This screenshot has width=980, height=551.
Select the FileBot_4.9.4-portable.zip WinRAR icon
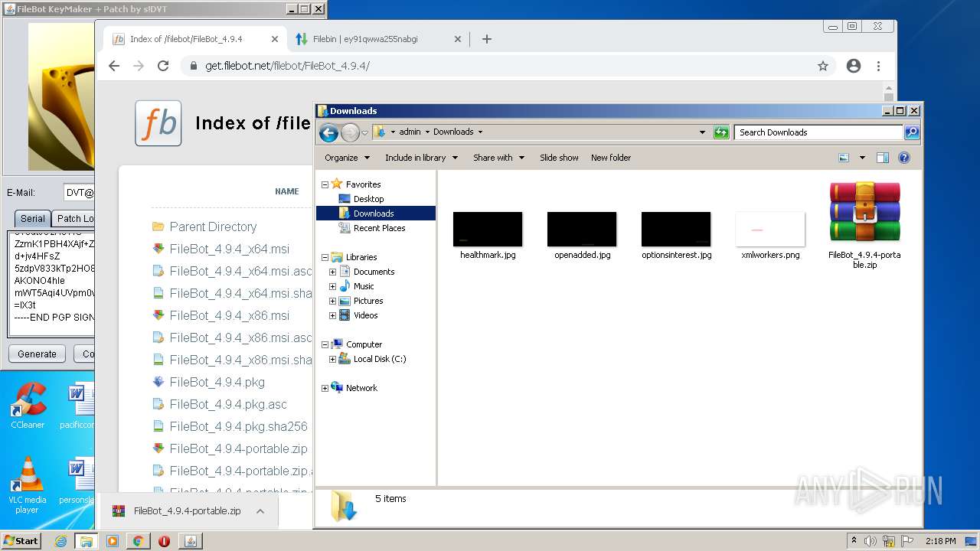tap(864, 212)
